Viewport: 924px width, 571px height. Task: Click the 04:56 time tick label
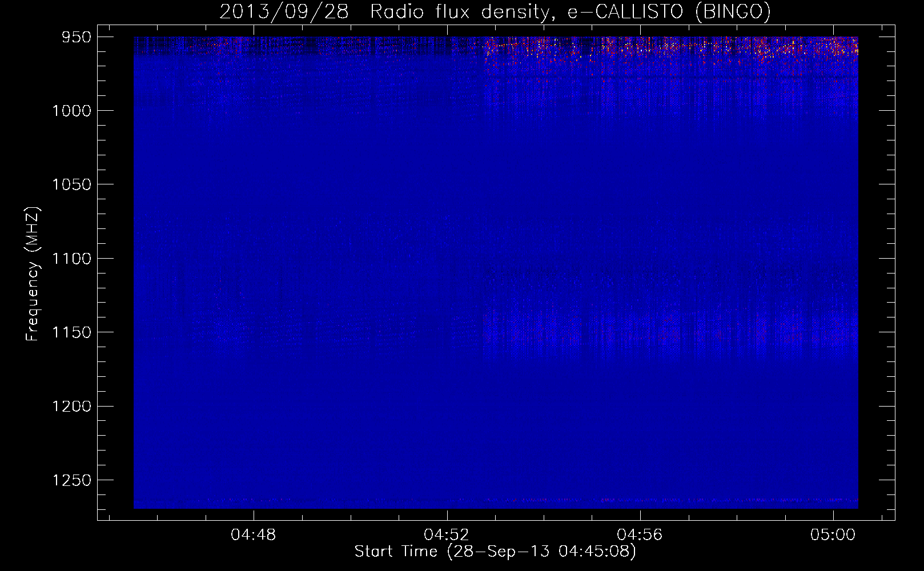point(640,534)
